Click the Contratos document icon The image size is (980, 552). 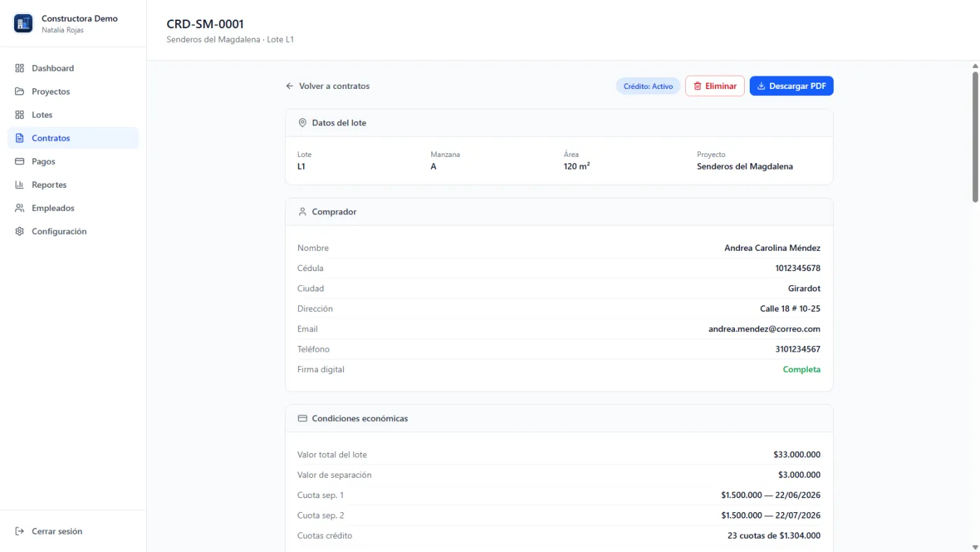coord(20,138)
